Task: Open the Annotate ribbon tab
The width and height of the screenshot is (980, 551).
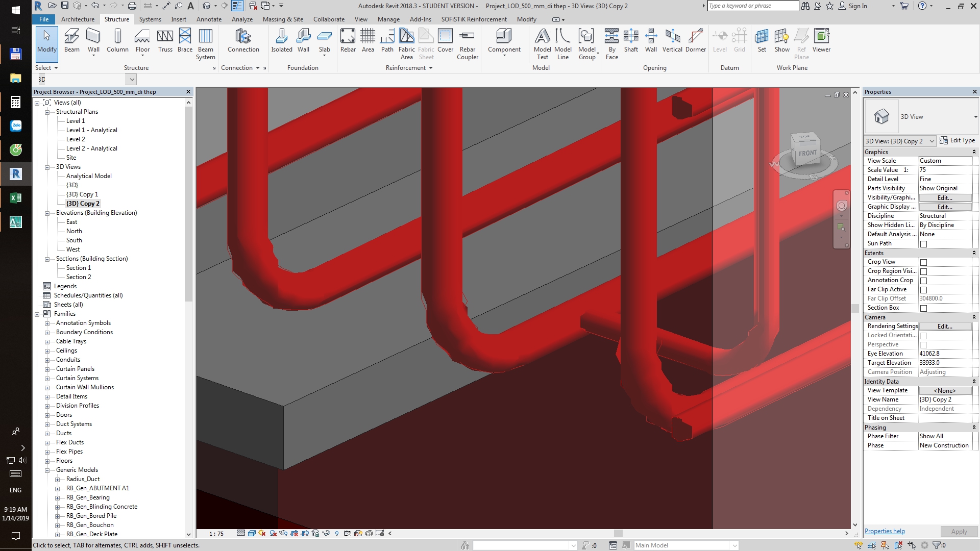Action: pos(209,19)
